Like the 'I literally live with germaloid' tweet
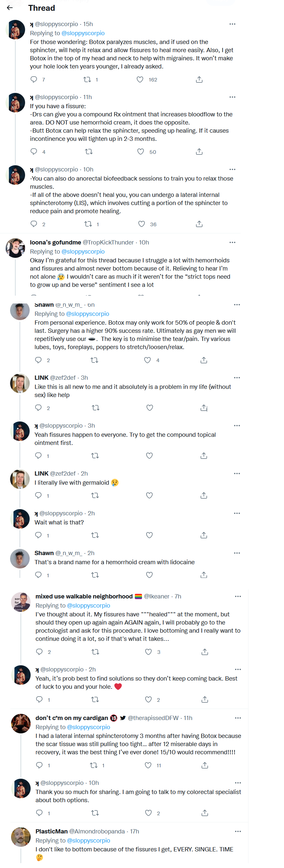This screenshot has height=868, width=284. [149, 495]
